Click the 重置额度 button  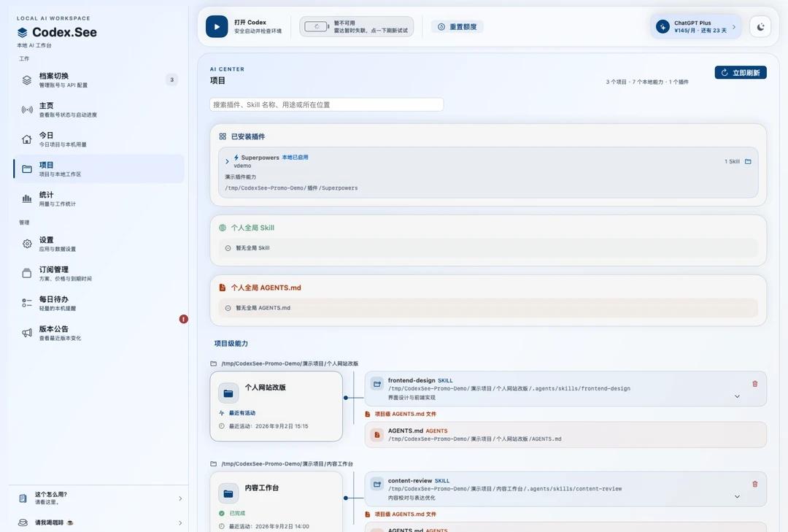[457, 27]
